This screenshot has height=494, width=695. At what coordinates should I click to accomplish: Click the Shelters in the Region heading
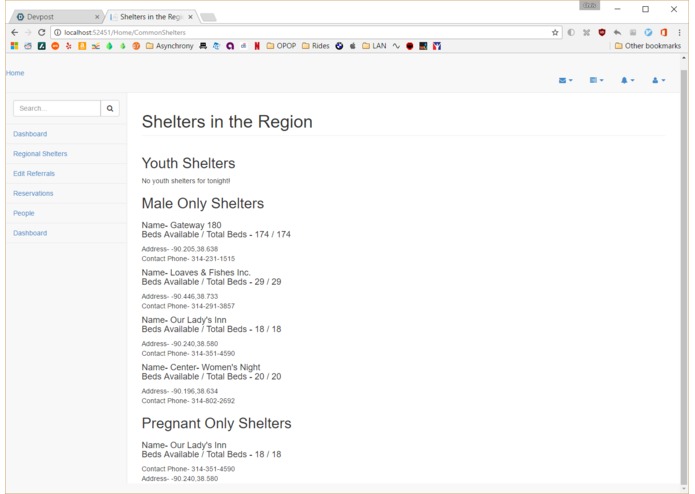(x=227, y=122)
